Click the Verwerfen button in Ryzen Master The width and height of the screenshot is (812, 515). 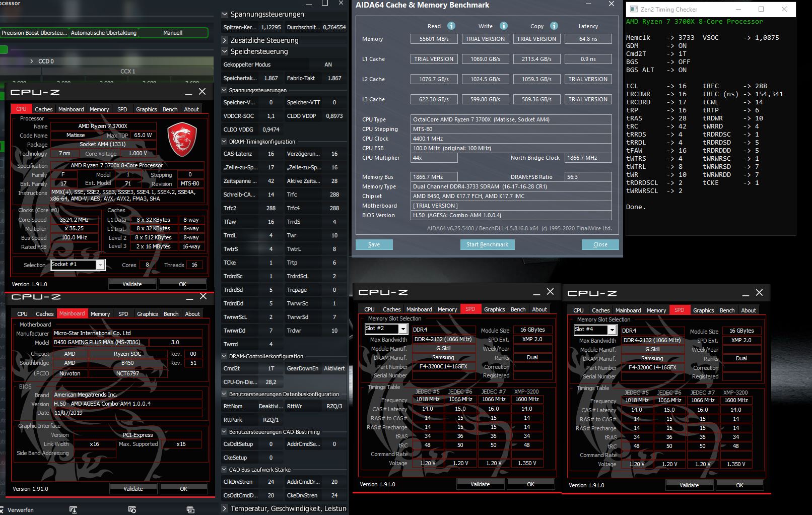point(17,510)
